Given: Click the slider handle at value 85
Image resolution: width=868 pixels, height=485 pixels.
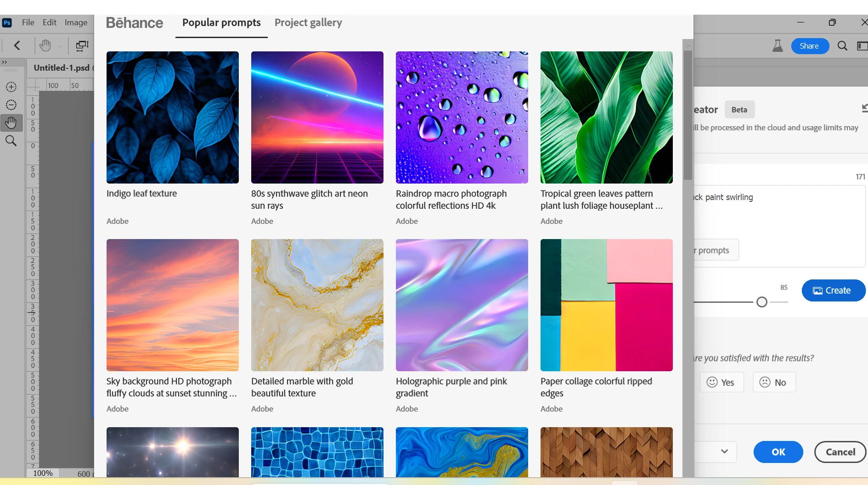Looking at the screenshot, I should pos(762,302).
